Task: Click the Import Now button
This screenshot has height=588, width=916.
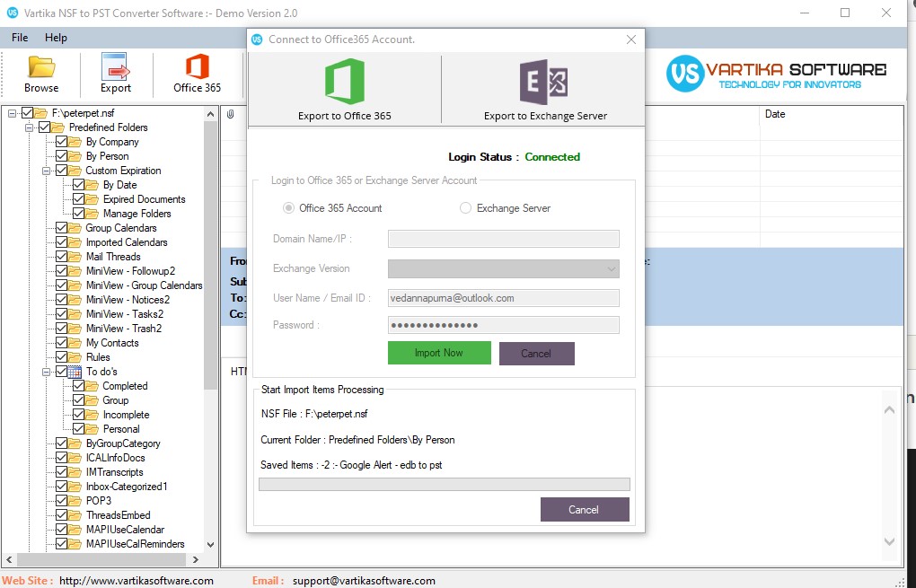Action: click(439, 354)
